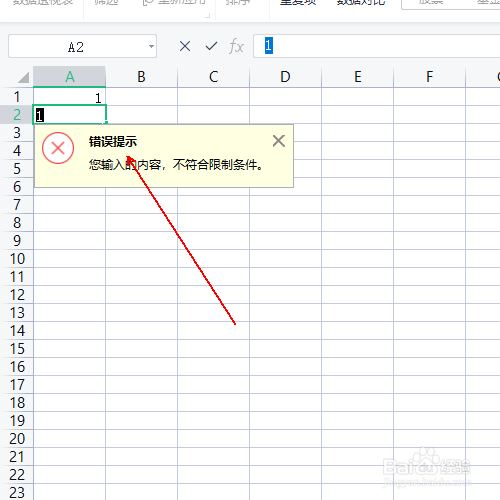
Task: Confirm the entry with the checkmark icon
Action: pyautogui.click(x=211, y=46)
